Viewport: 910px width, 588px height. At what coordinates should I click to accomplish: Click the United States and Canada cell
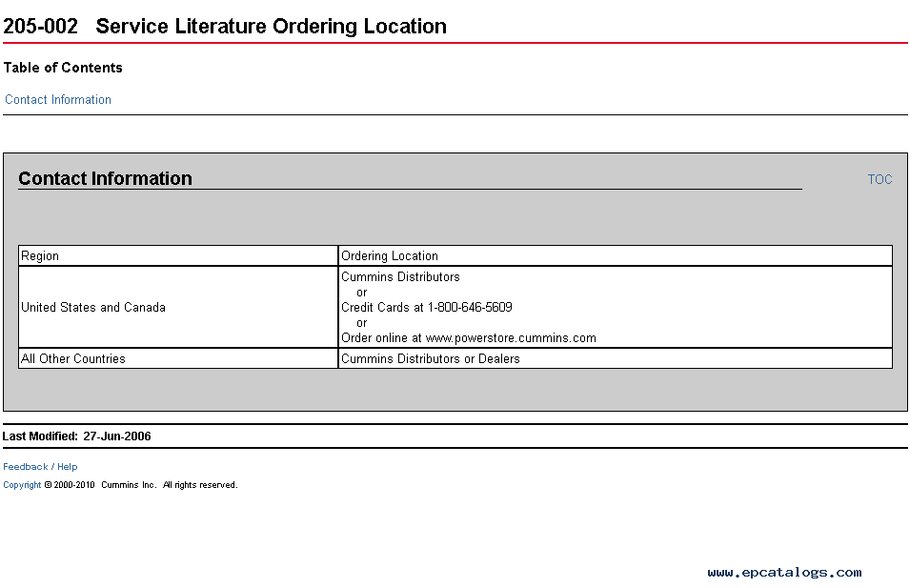[93, 308]
